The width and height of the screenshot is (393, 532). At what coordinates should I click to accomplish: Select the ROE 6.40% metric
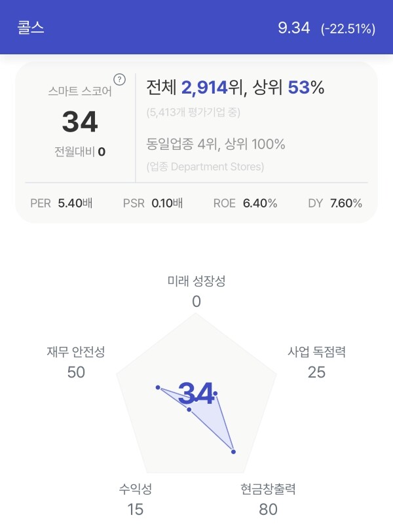245,204
